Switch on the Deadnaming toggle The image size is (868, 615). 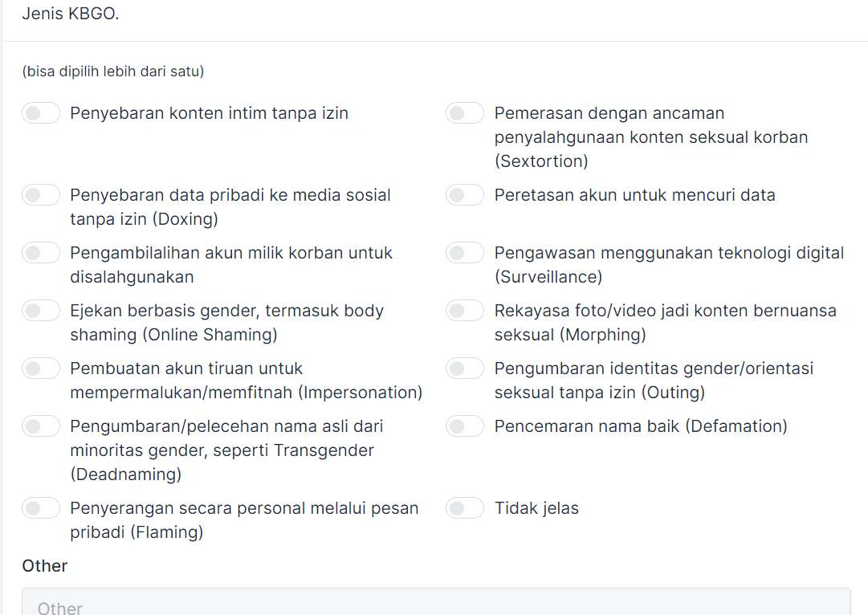point(41,426)
